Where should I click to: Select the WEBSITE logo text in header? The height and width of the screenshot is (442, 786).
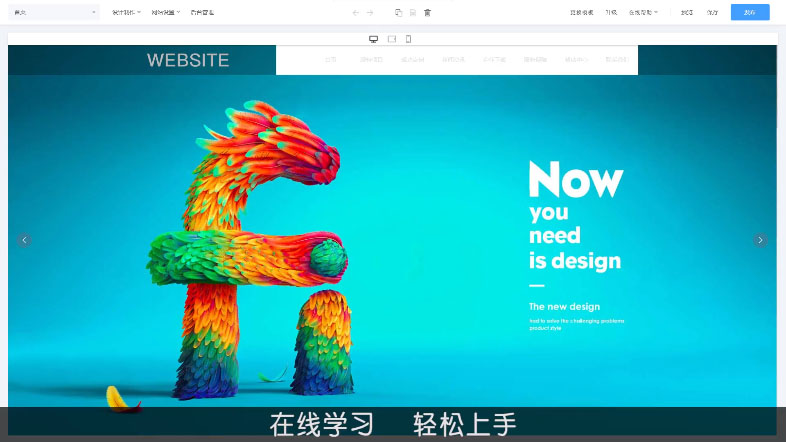188,60
